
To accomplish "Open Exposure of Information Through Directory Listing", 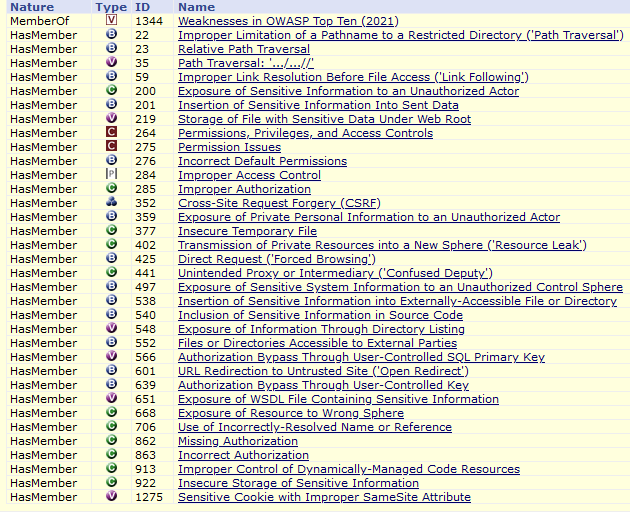I will (x=321, y=329).
